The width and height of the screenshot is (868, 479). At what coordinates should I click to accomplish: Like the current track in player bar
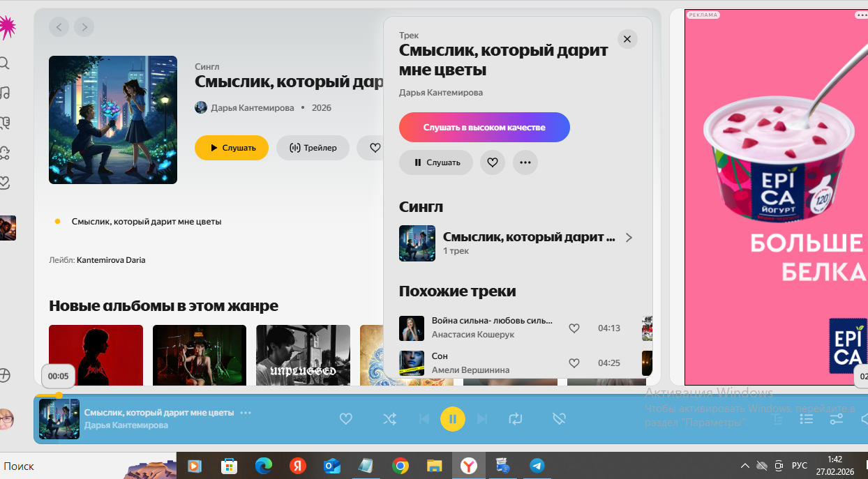345,419
